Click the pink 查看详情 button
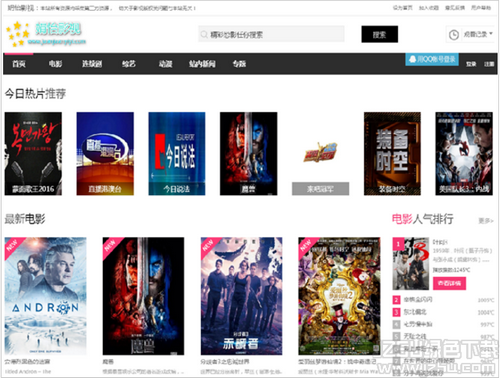 (x=449, y=283)
